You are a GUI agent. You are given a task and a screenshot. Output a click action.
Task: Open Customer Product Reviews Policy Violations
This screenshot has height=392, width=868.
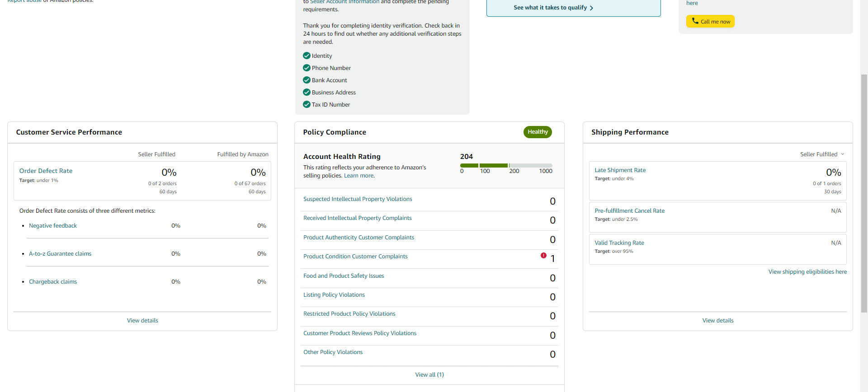(x=360, y=333)
